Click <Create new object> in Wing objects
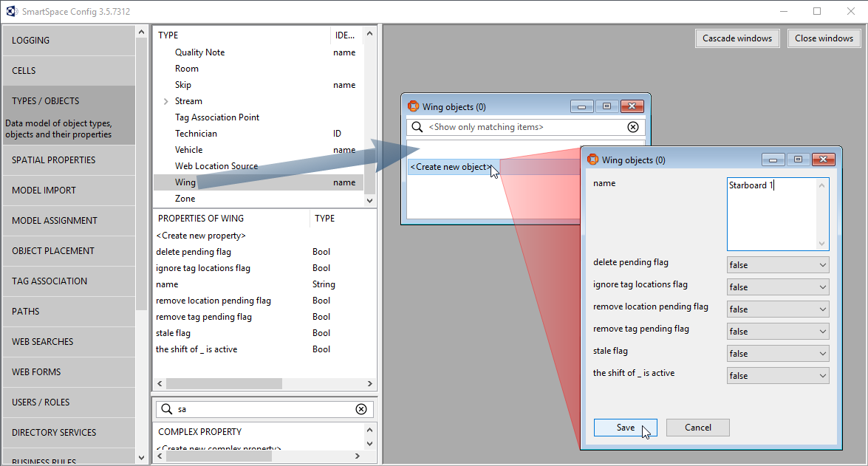868x466 pixels. point(451,167)
